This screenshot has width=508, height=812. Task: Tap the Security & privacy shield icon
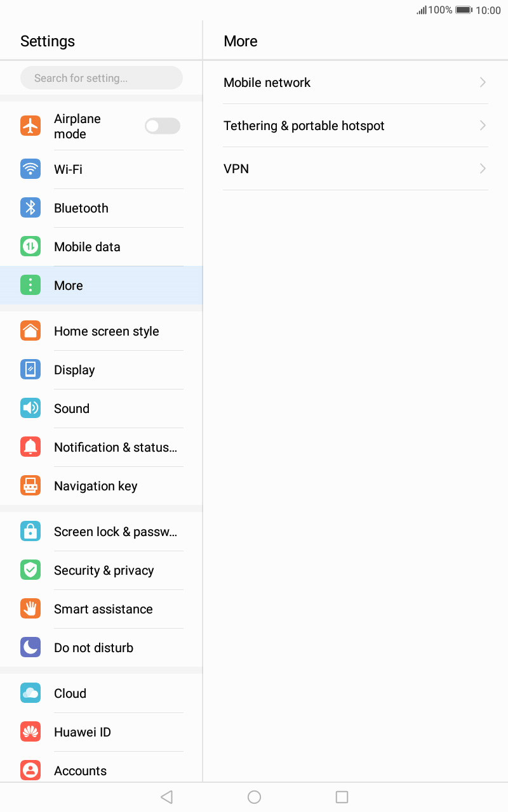point(30,570)
